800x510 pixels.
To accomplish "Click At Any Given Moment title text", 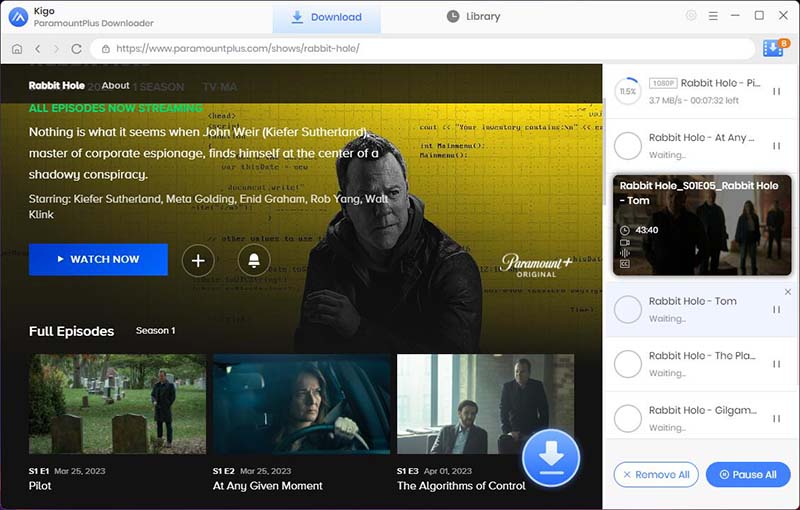I will [267, 486].
